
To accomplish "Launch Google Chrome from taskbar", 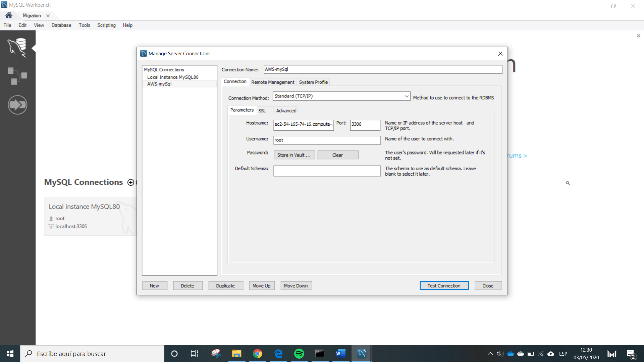I will click(258, 354).
